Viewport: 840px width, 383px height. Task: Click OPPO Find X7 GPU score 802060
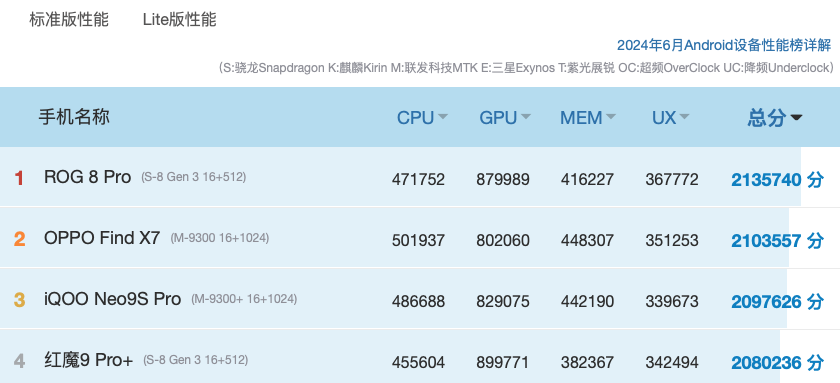(x=502, y=241)
